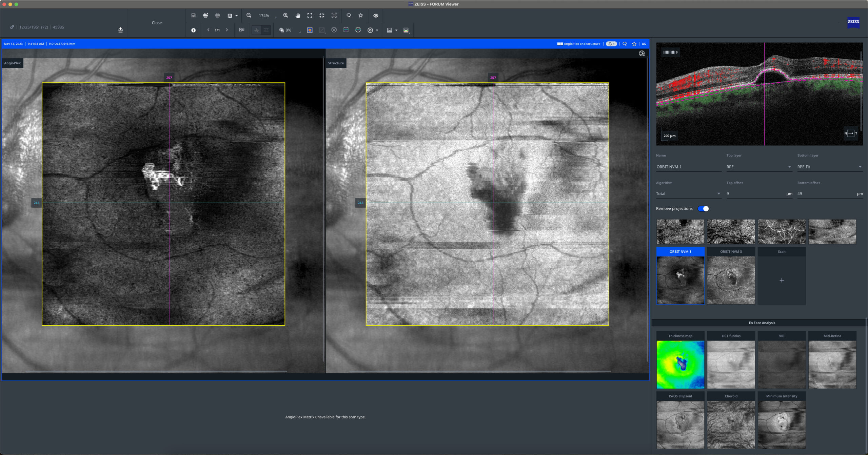Image resolution: width=868 pixels, height=455 pixels.
Task: Open the 0% overlay transparency control
Action: [x=289, y=30]
